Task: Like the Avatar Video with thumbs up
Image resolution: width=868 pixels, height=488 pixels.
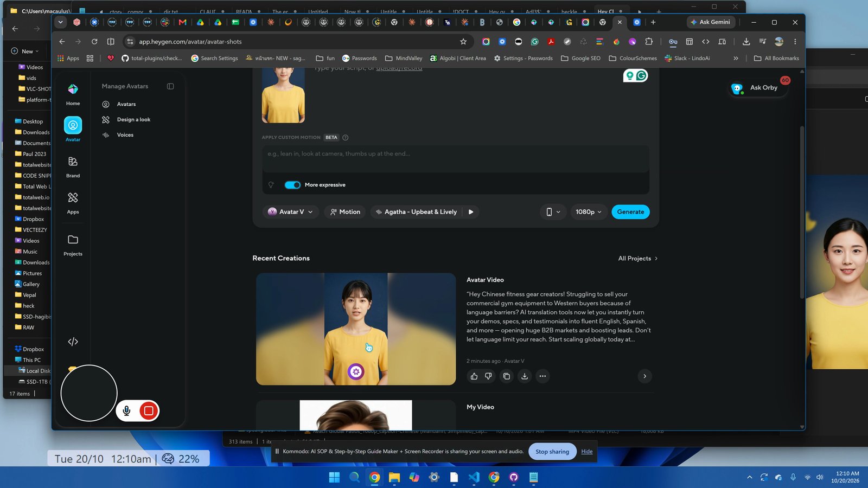Action: tap(474, 376)
